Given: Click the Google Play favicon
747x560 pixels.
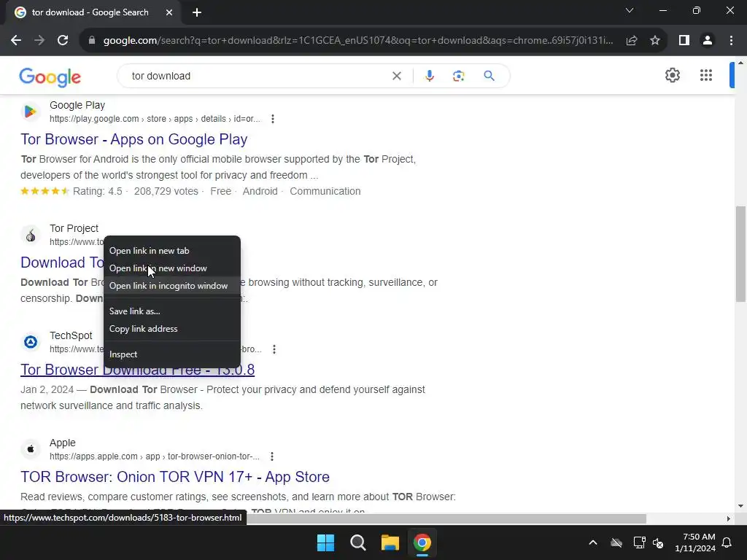Looking at the screenshot, I should [x=31, y=112].
